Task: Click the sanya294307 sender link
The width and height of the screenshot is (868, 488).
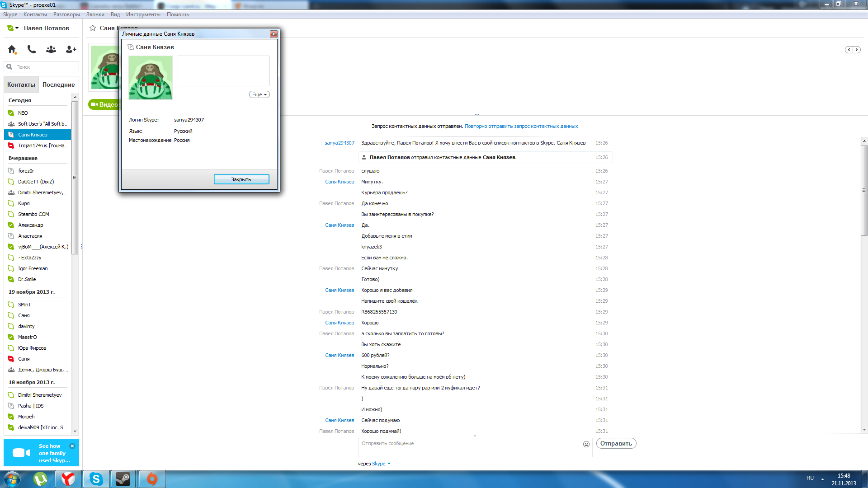Action: [x=340, y=143]
